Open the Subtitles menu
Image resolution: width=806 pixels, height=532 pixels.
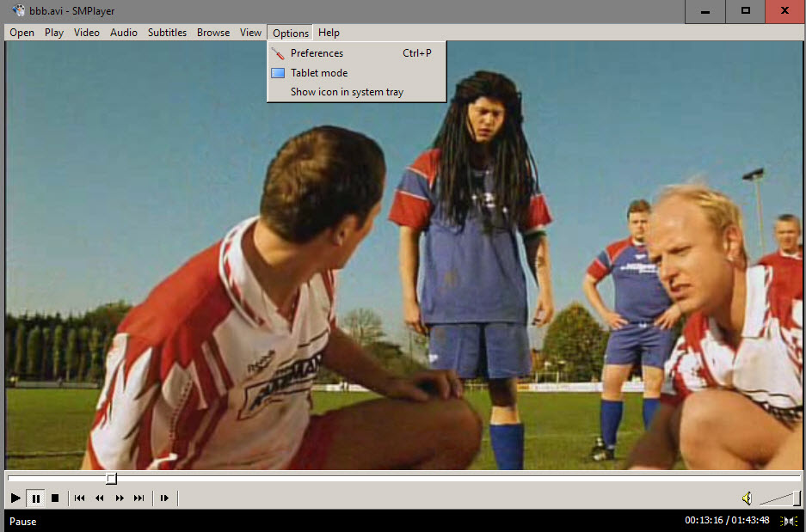[167, 33]
